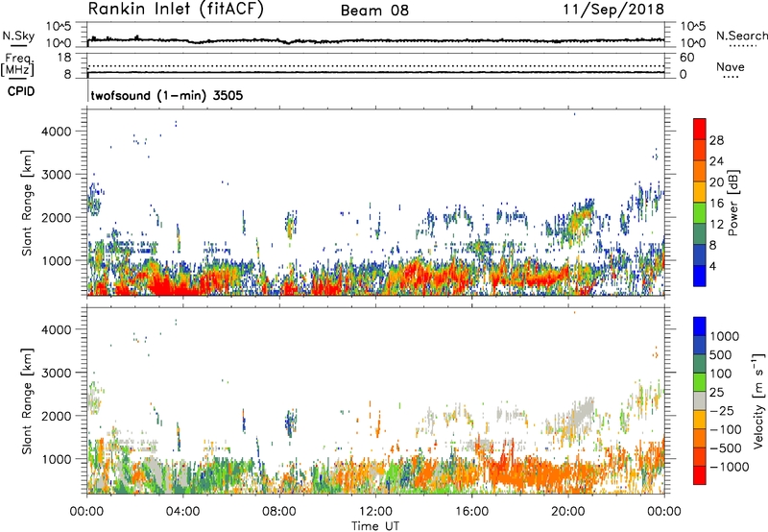Click the date "11/Sep/2018"

click(x=613, y=10)
